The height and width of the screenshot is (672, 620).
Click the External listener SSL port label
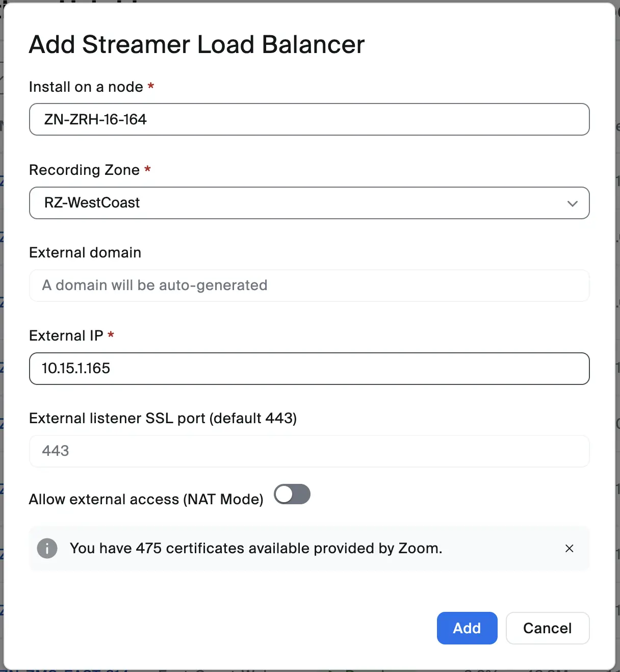pyautogui.click(x=163, y=418)
